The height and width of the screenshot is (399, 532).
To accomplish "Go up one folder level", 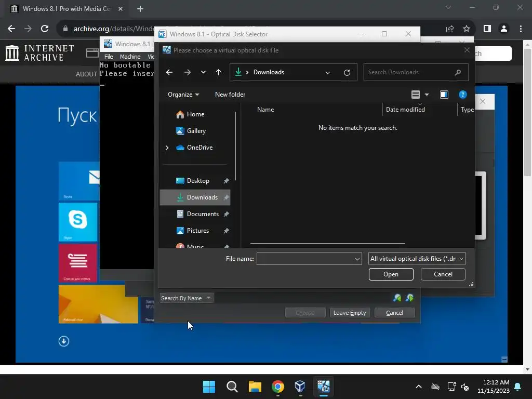I will [x=219, y=72].
